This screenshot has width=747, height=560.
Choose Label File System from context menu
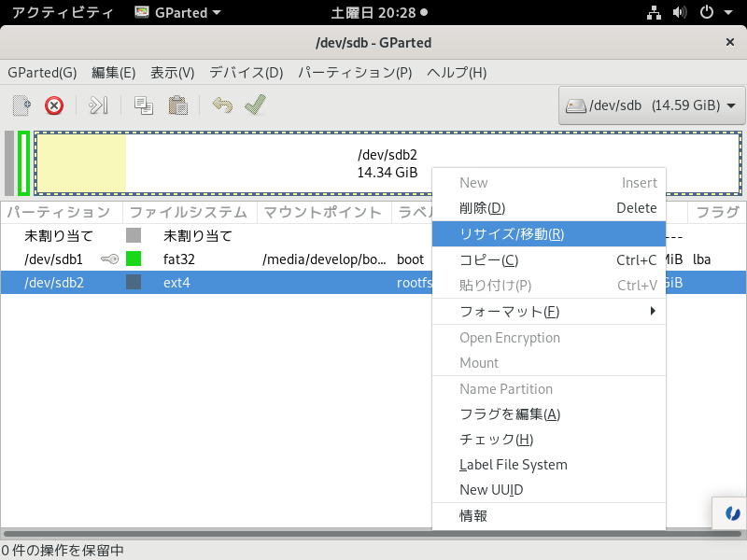point(549,465)
